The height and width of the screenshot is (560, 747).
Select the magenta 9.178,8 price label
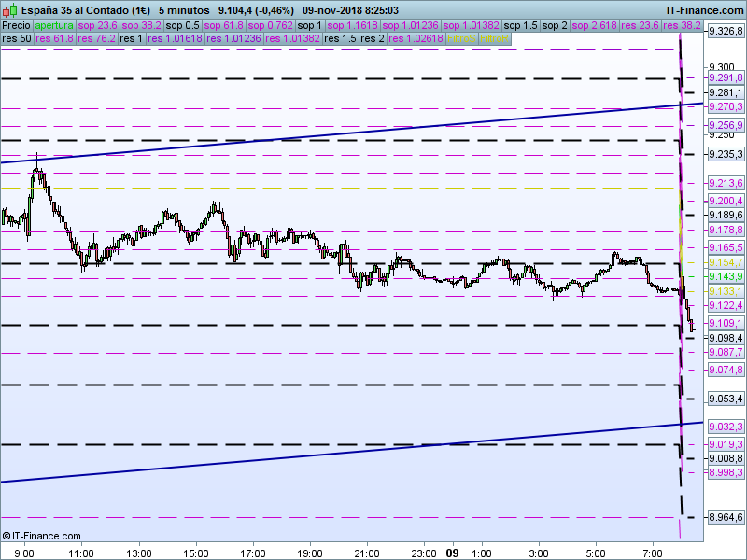(726, 230)
